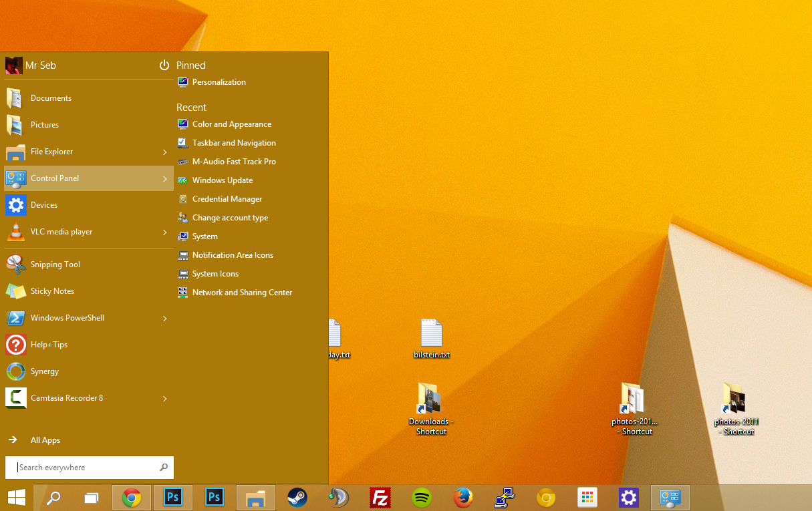Expand the File Explorer jump list arrow
This screenshot has width=812, height=511.
pos(165,152)
